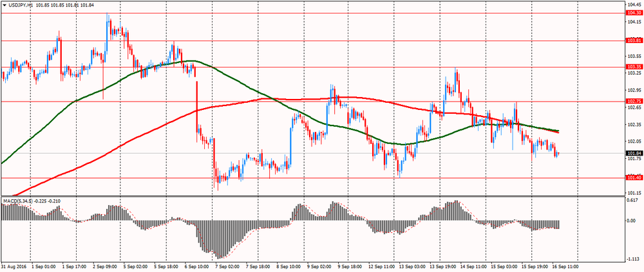This screenshot has width=644, height=272.
Task: Click 101.75 on the price axis
Action: [x=635, y=159]
